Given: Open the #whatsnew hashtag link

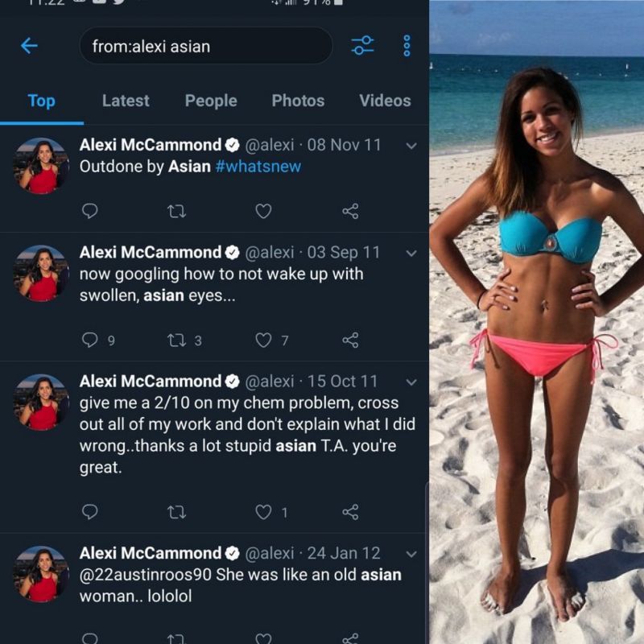Looking at the screenshot, I should [258, 167].
